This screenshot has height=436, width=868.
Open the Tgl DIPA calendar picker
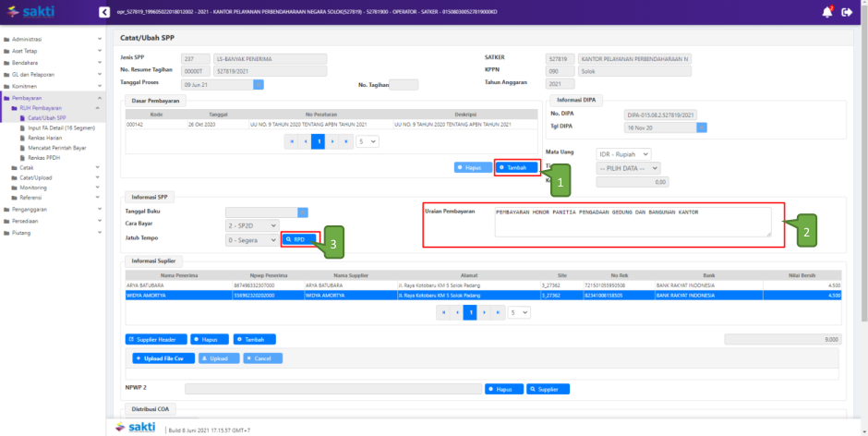(x=702, y=127)
